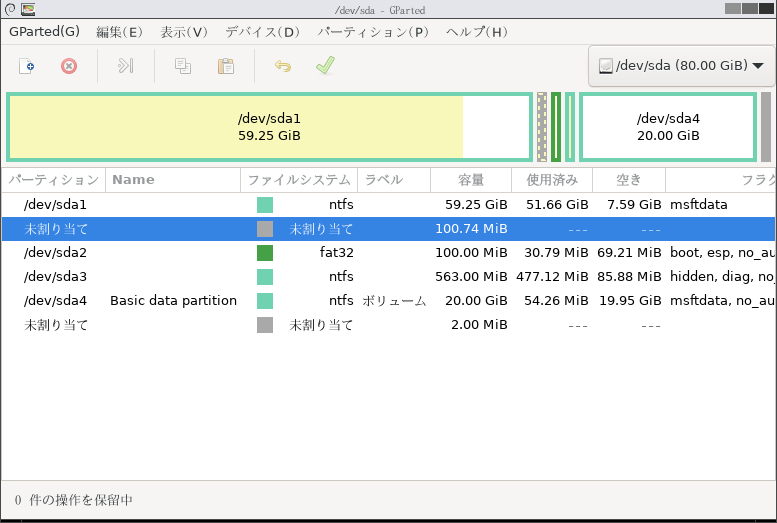Click the Paste partition toolbar icon
Viewport: 777px width, 523px height.
pos(226,66)
